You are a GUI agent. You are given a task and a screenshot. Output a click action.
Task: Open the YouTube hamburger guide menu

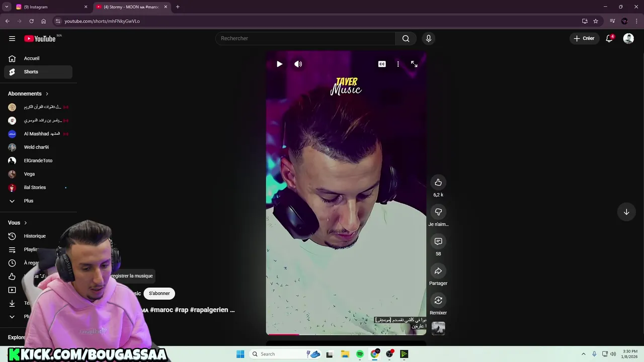pyautogui.click(x=12, y=39)
